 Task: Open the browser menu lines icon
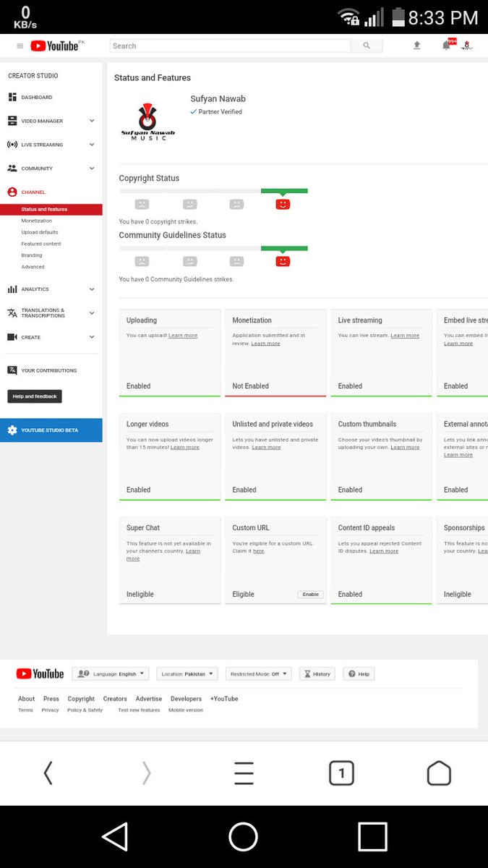[244, 773]
